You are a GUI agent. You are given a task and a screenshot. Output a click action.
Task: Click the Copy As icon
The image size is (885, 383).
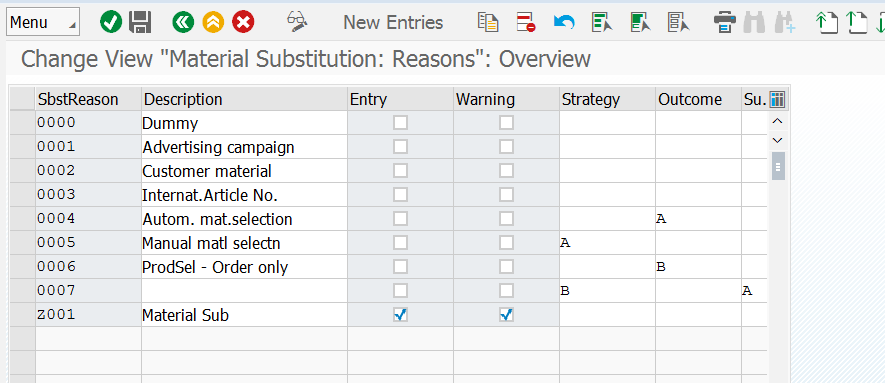point(488,23)
